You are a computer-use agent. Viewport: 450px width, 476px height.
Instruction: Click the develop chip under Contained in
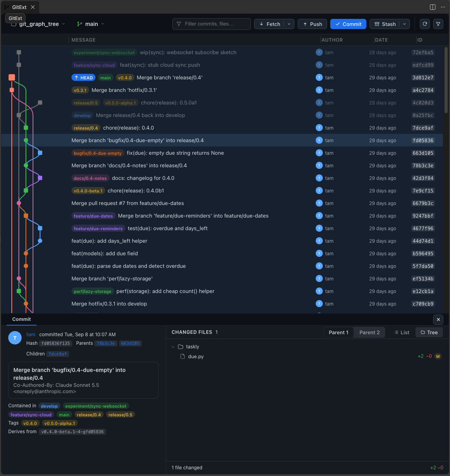coord(49,406)
